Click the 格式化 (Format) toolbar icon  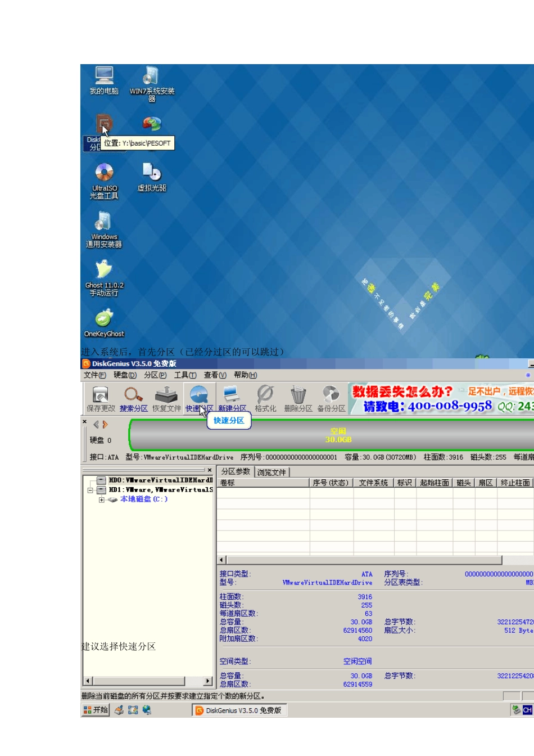point(265,398)
